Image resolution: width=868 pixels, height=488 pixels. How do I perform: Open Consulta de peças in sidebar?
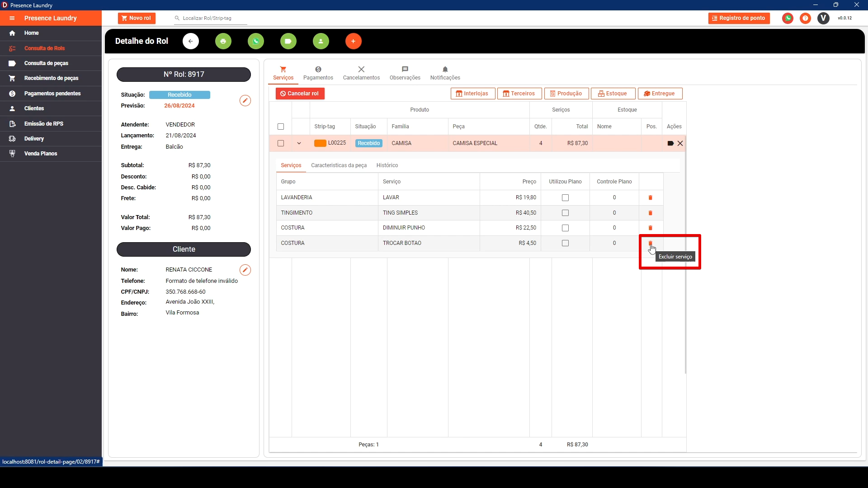pyautogui.click(x=51, y=63)
